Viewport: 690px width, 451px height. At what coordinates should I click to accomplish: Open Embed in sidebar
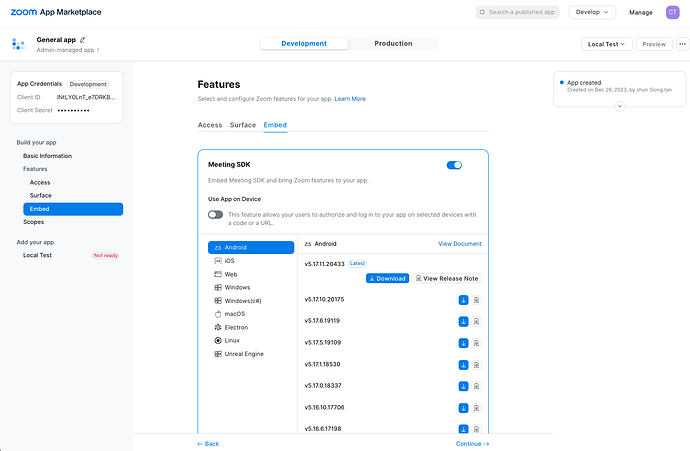click(x=73, y=209)
